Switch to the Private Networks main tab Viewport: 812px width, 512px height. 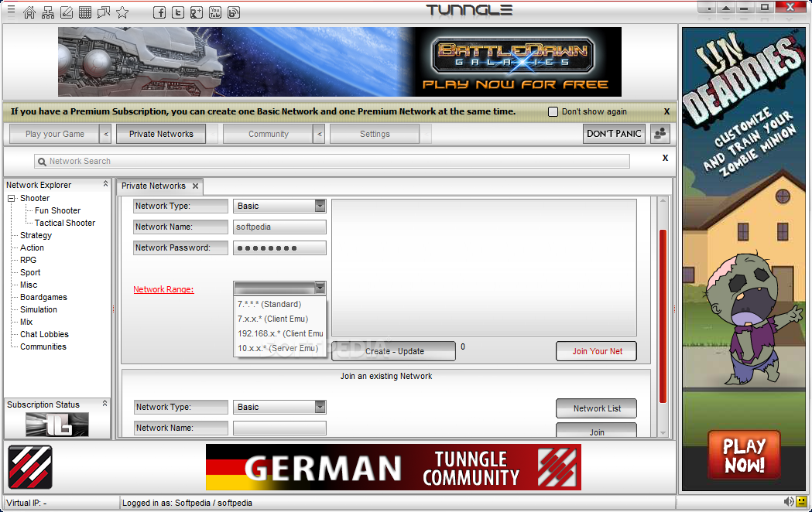tap(161, 134)
